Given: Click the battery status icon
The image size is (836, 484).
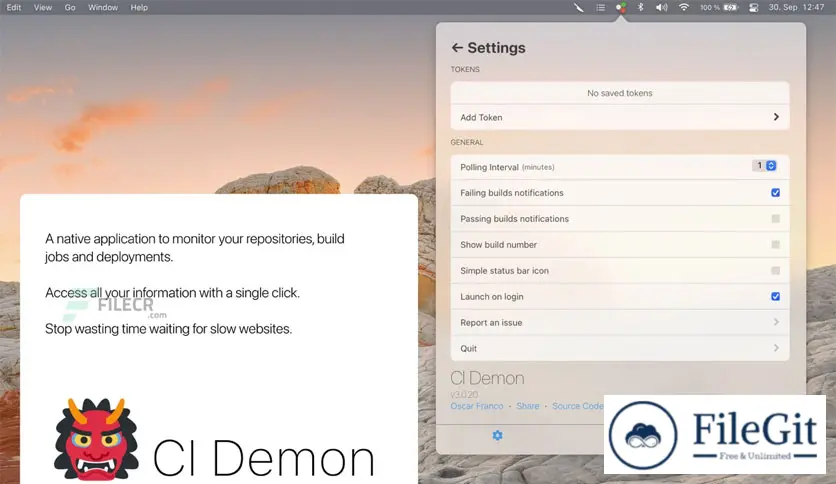Looking at the screenshot, I should pyautogui.click(x=731, y=7).
